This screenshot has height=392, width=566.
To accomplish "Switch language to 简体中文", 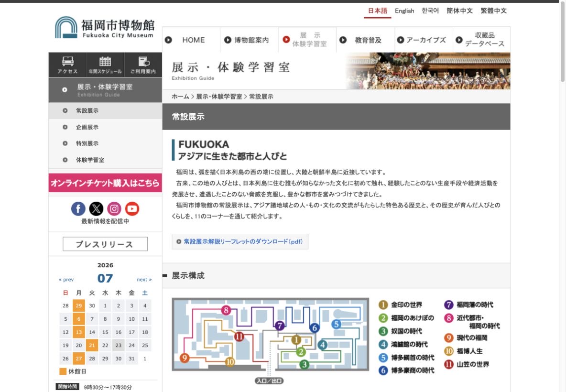I will (x=459, y=11).
